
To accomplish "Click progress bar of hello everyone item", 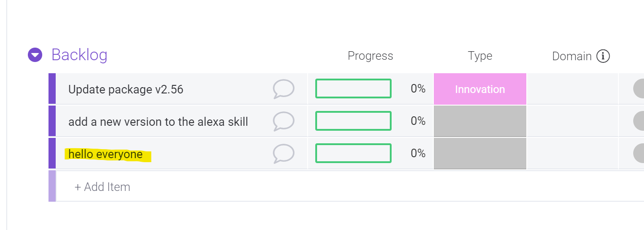I will coord(353,153).
